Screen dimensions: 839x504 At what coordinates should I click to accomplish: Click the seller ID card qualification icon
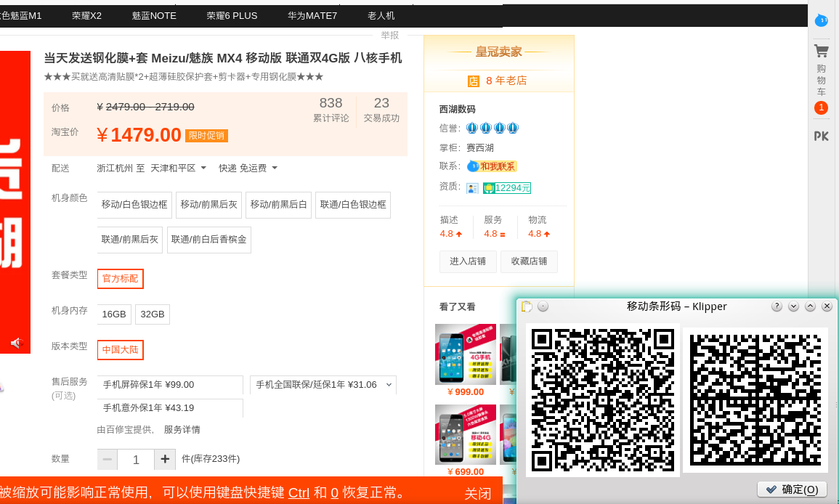(472, 188)
